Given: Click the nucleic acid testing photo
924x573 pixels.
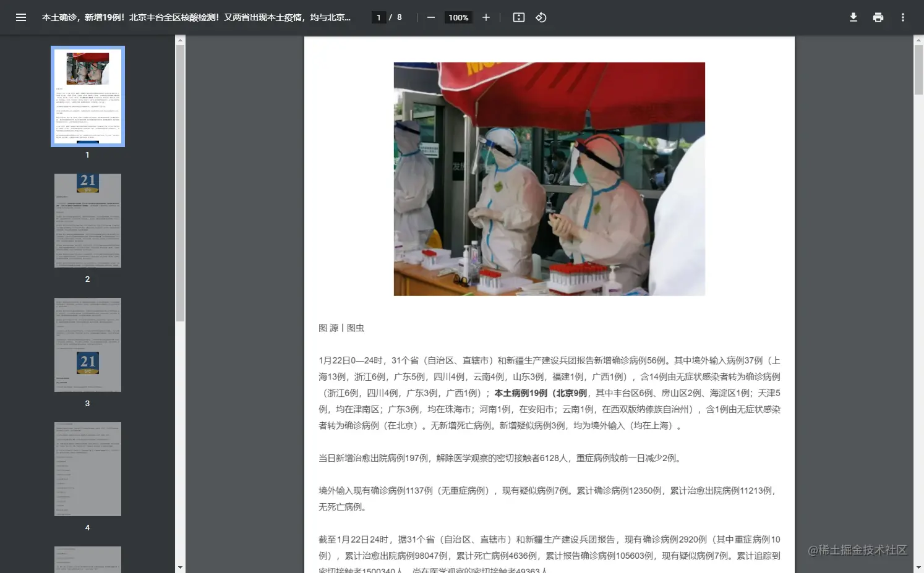Looking at the screenshot, I should coord(549,179).
